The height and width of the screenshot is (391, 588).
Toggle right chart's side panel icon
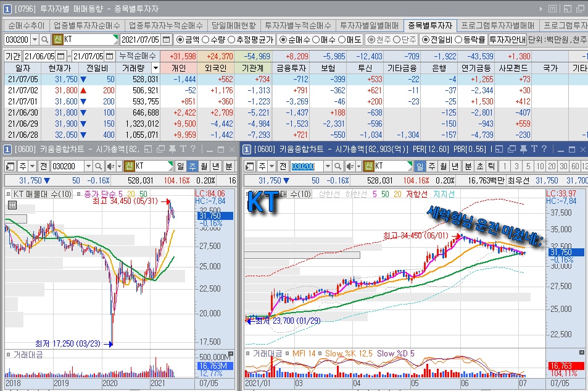point(250,166)
